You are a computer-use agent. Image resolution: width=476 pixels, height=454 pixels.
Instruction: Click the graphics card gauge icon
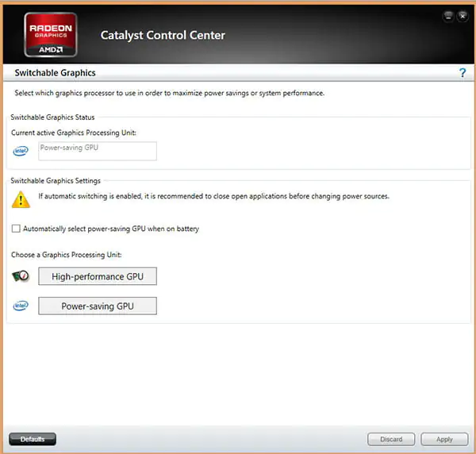[x=21, y=276]
